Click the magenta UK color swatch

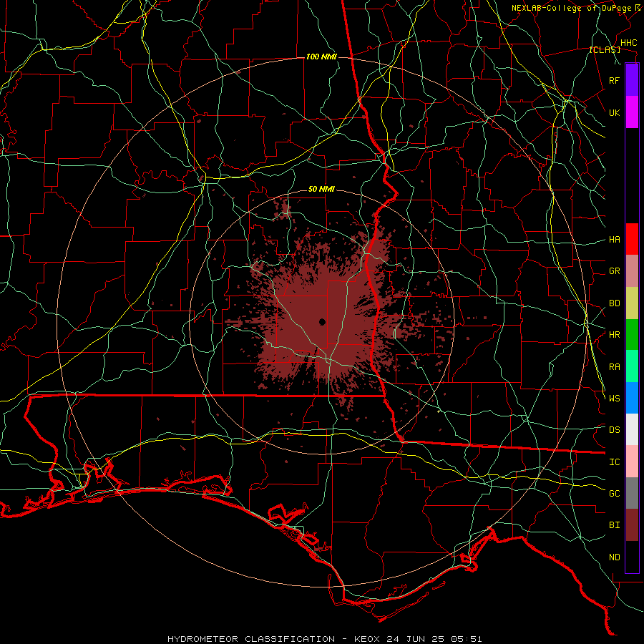pyautogui.click(x=632, y=112)
